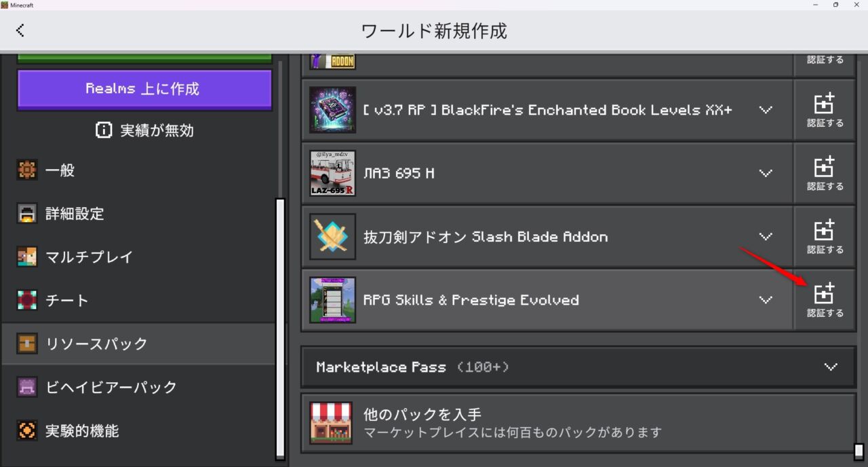The width and height of the screenshot is (868, 467).
Task: Activate BlackFire's Enchanted Book Levels pack
Action: click(x=825, y=110)
